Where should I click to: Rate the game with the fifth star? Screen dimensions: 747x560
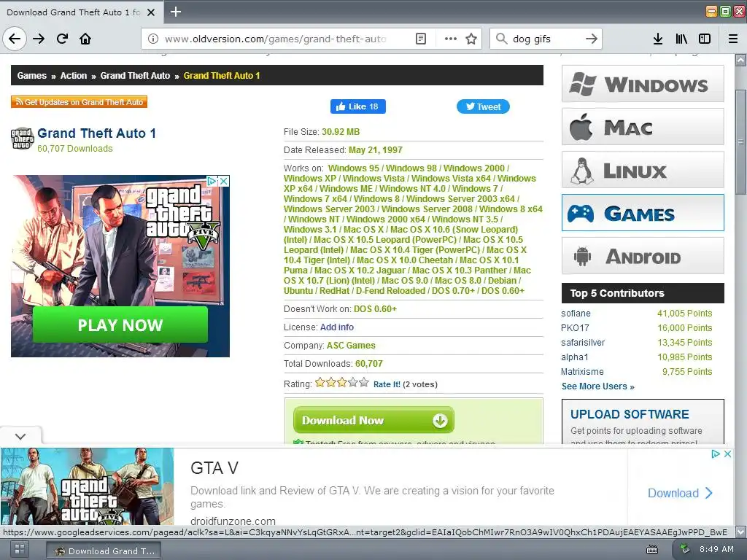364,382
